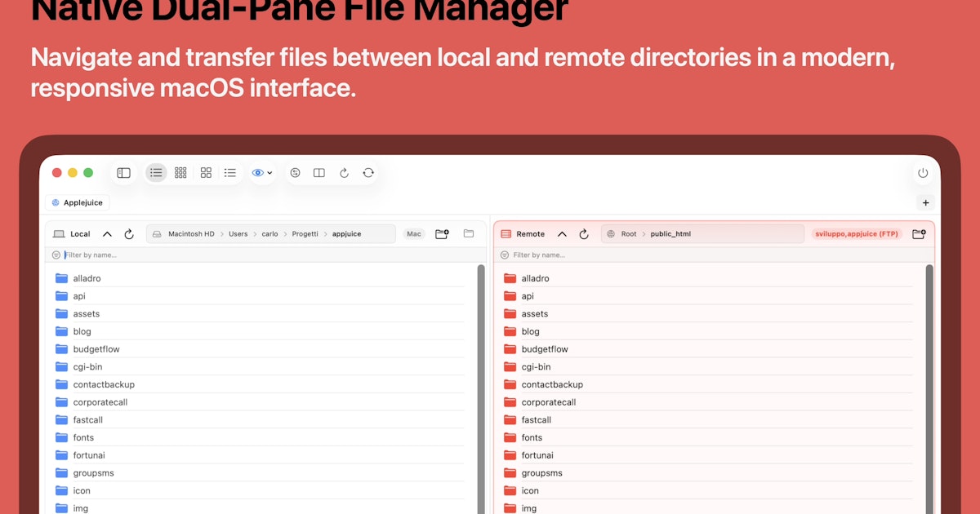
Task: Select the local fastcall folder
Action: click(x=260, y=420)
